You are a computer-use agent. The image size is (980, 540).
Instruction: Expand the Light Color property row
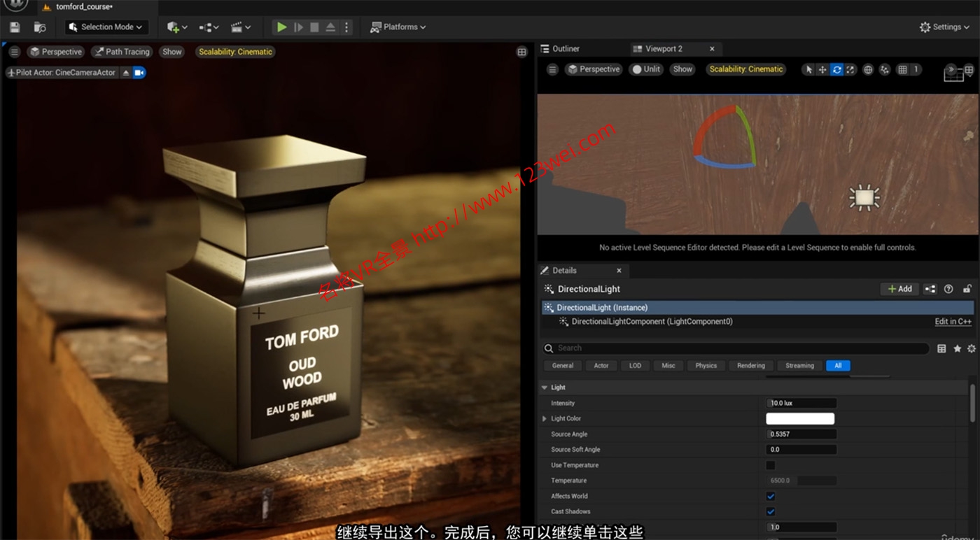tap(545, 418)
